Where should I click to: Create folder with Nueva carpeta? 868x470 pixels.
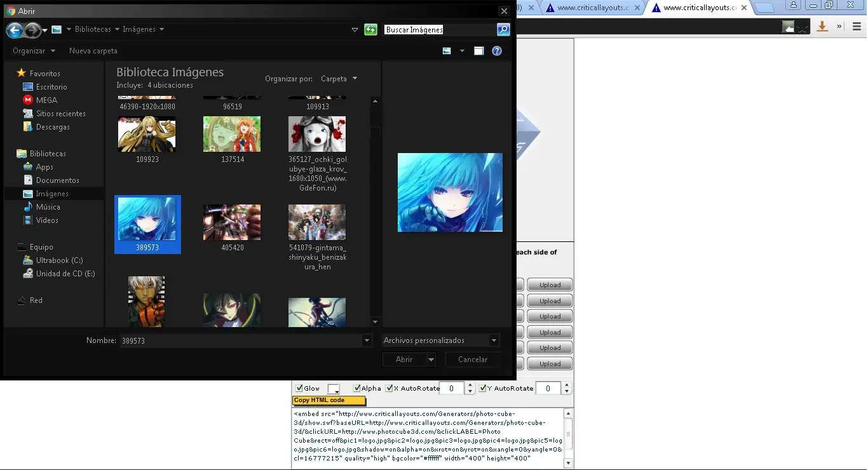pyautogui.click(x=93, y=51)
